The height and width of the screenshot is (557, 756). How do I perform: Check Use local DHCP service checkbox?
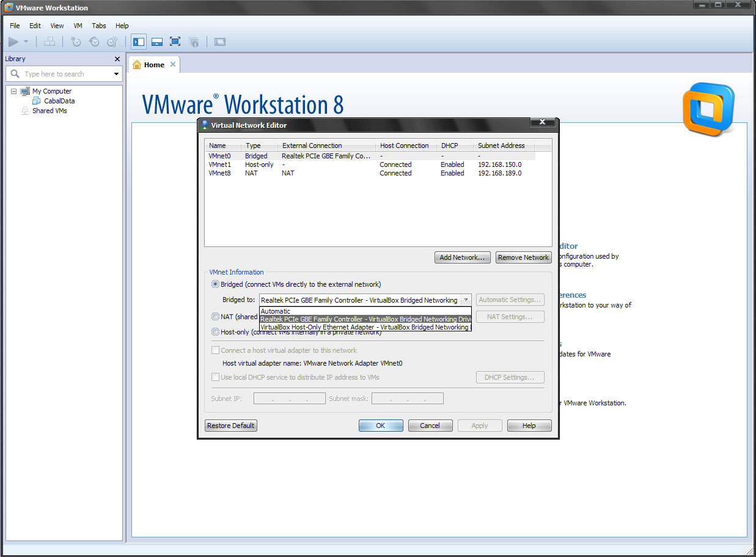point(215,377)
